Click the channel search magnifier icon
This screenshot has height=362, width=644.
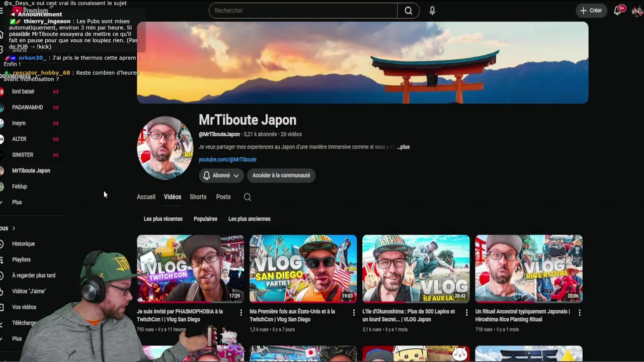(248, 197)
